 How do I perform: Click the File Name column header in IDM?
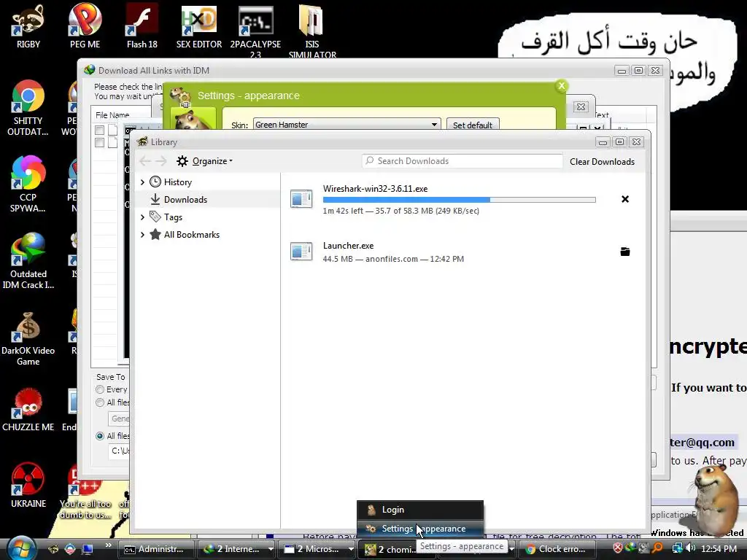(112, 114)
